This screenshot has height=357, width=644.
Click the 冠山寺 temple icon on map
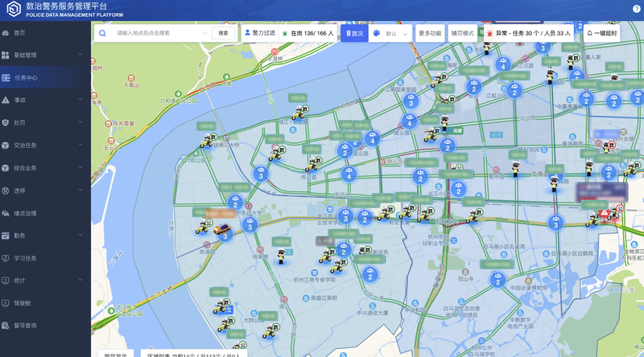(465, 272)
